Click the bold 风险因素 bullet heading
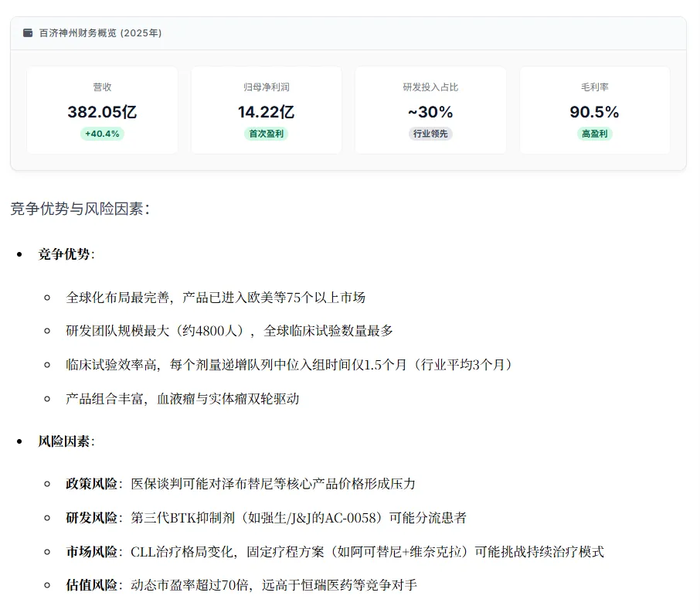Screen dimensions: 700x613 66,441
